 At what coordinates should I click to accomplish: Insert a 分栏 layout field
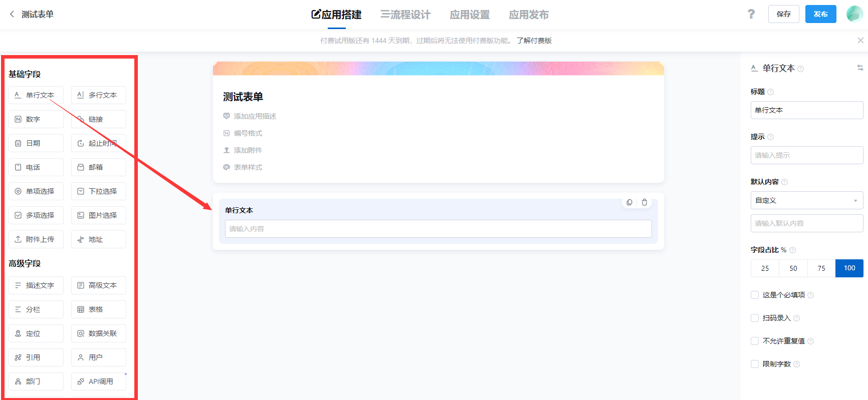click(x=36, y=309)
